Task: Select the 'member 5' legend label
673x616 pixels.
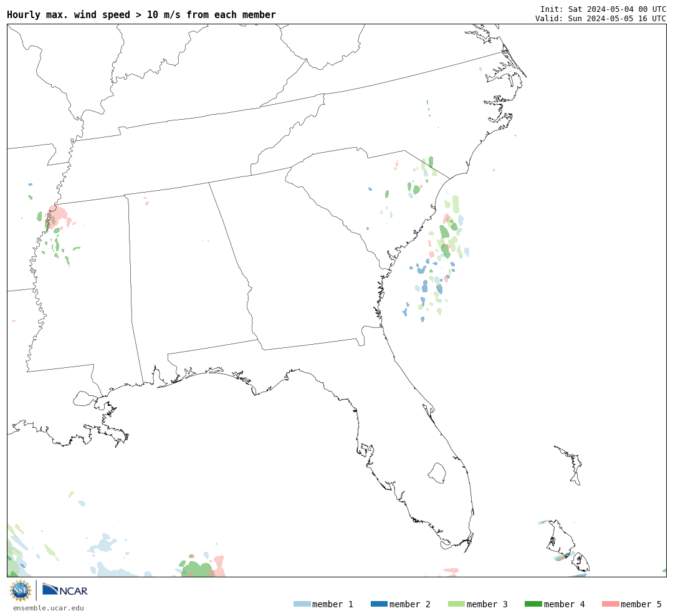Action: 641,604
